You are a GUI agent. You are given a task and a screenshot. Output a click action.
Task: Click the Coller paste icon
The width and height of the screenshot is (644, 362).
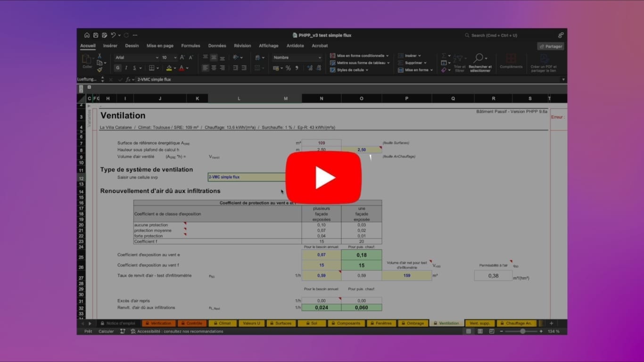click(x=87, y=60)
